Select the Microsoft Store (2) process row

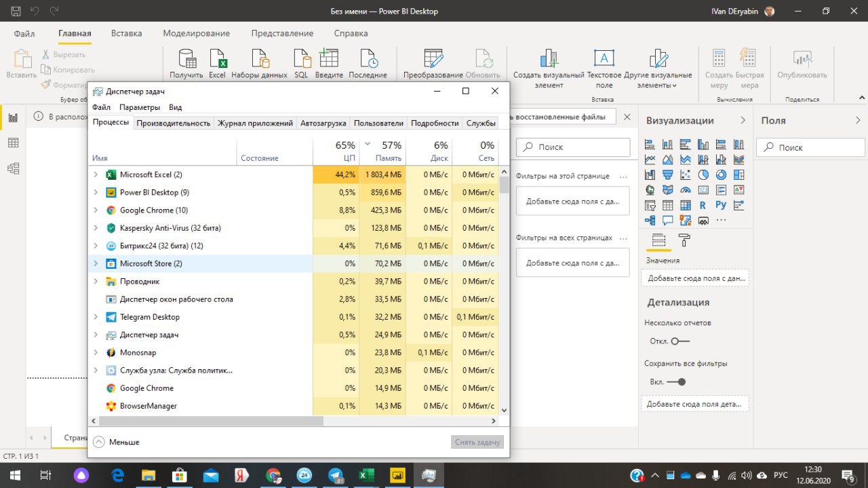tap(294, 263)
